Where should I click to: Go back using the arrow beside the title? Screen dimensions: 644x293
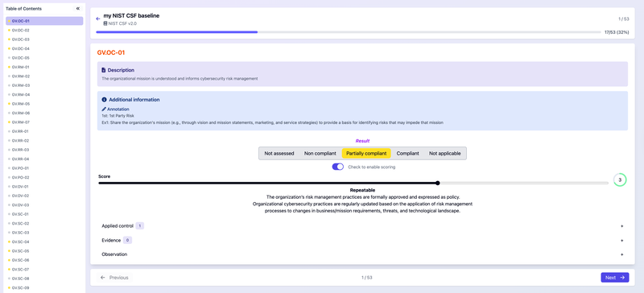[x=97, y=19]
